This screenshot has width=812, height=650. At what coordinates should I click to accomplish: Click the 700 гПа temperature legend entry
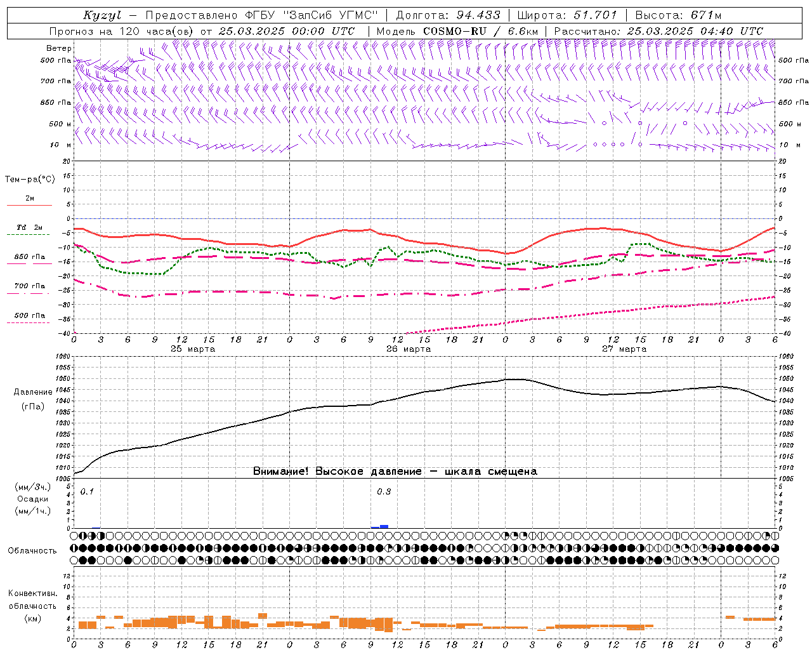pyautogui.click(x=29, y=286)
